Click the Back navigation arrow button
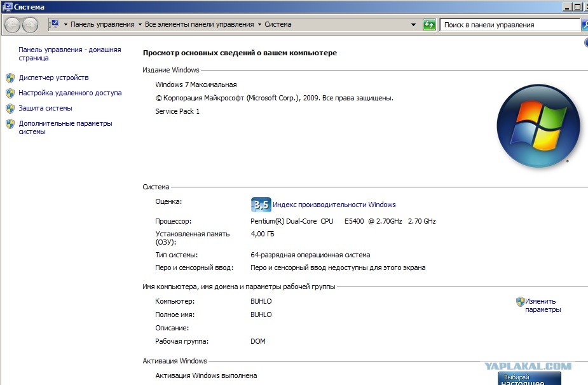This screenshot has height=385, width=588. click(12, 25)
